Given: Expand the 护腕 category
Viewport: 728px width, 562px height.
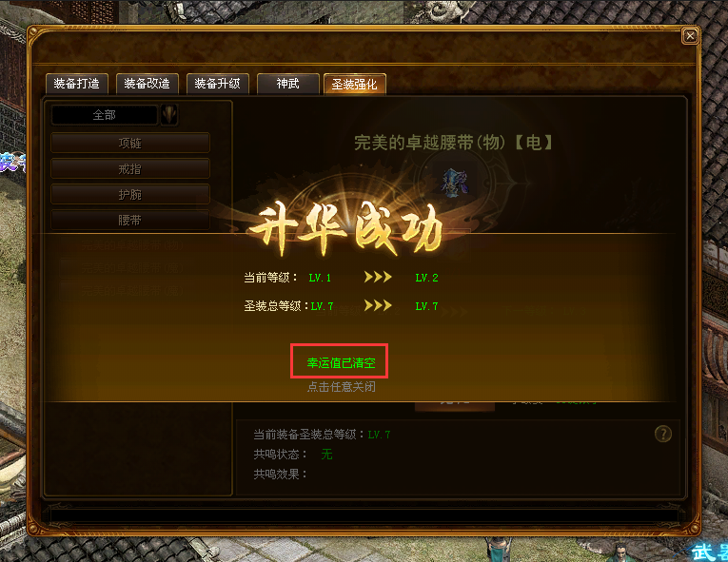Looking at the screenshot, I should (130, 194).
